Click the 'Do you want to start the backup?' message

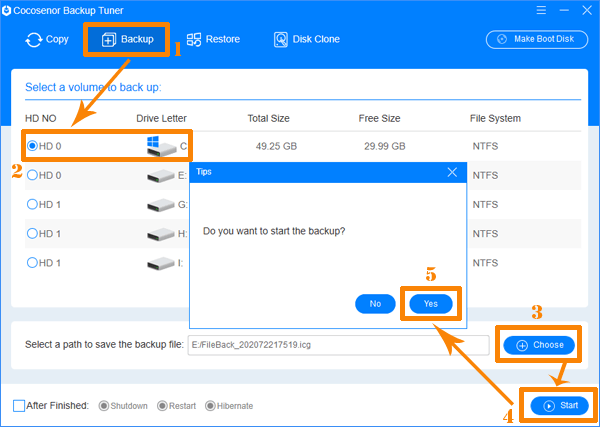pyautogui.click(x=274, y=231)
